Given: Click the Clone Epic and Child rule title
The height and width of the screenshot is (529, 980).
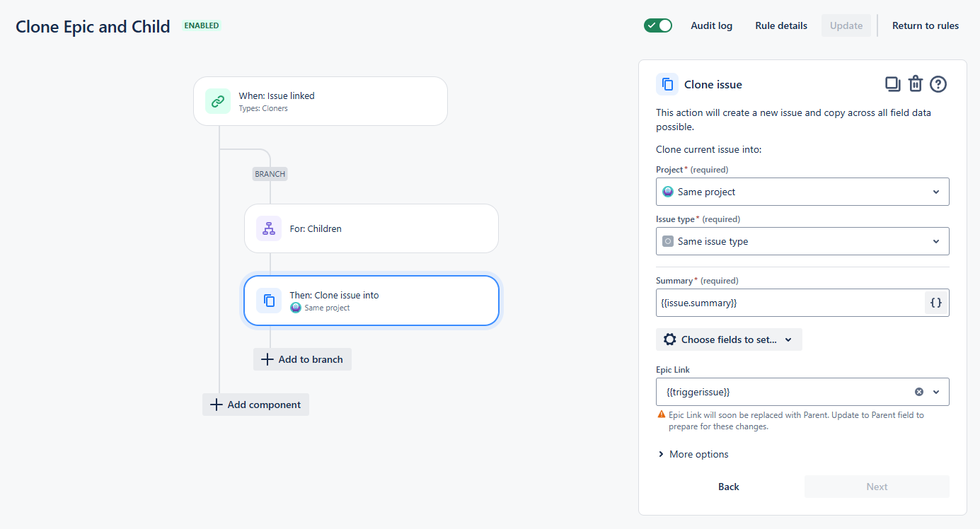Looking at the screenshot, I should point(93,27).
